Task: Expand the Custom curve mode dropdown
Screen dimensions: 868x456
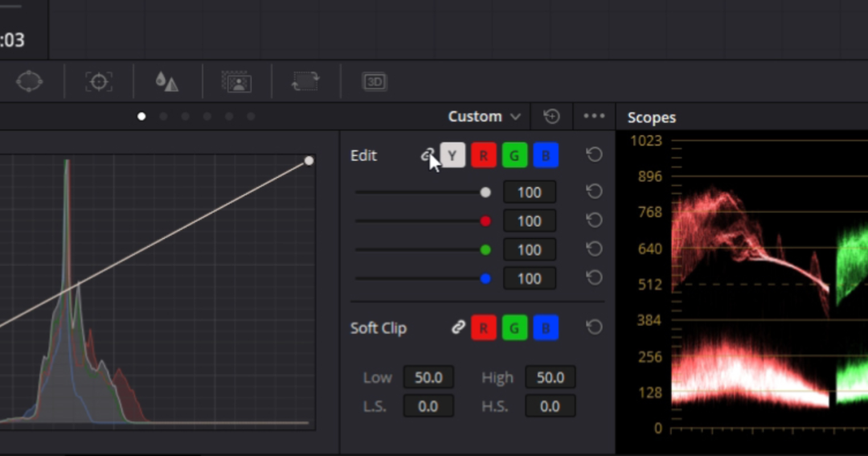Action: [485, 117]
